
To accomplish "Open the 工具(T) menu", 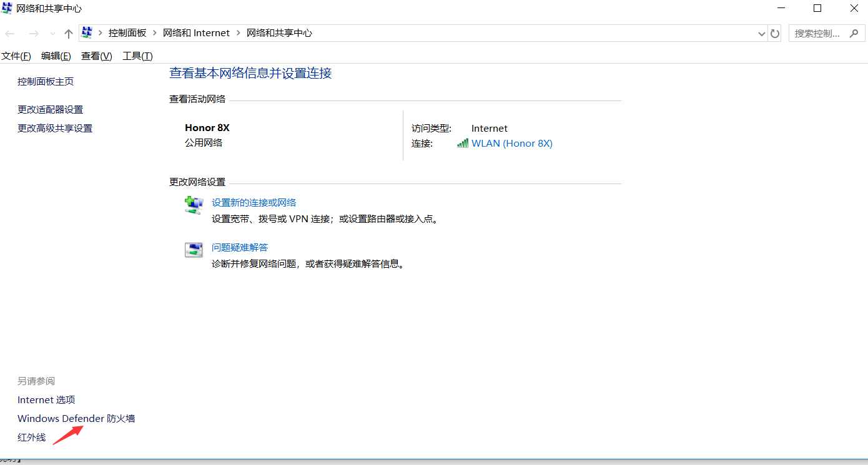I will [x=137, y=56].
